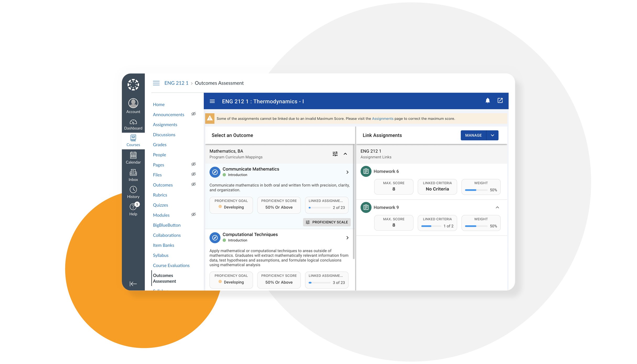The width and height of the screenshot is (637, 364).
Task: Open the Inbox in global navigation
Action: [x=133, y=175]
